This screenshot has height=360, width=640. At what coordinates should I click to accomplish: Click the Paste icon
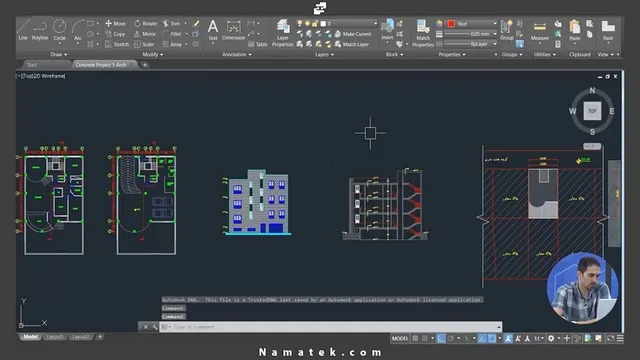(575, 30)
